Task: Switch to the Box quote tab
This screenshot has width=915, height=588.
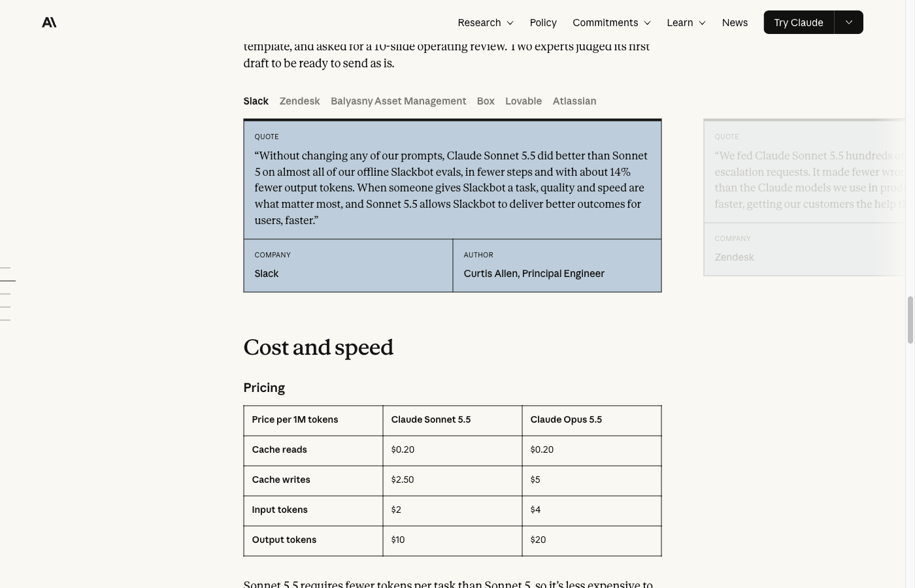Action: pyautogui.click(x=486, y=101)
